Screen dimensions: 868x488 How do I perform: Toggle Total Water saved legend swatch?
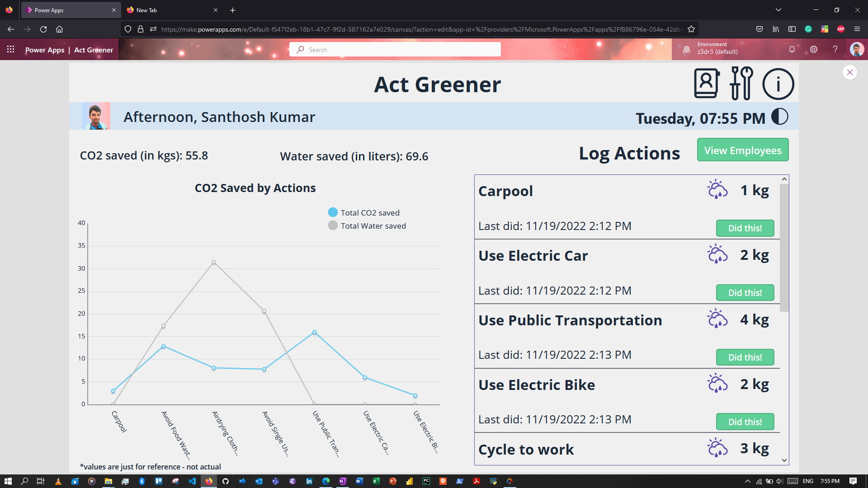(333, 225)
